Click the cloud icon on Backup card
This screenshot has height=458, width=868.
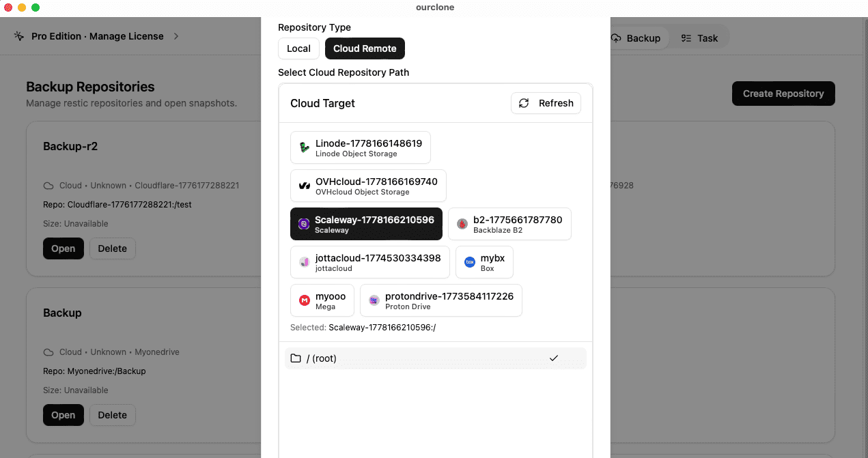click(48, 352)
